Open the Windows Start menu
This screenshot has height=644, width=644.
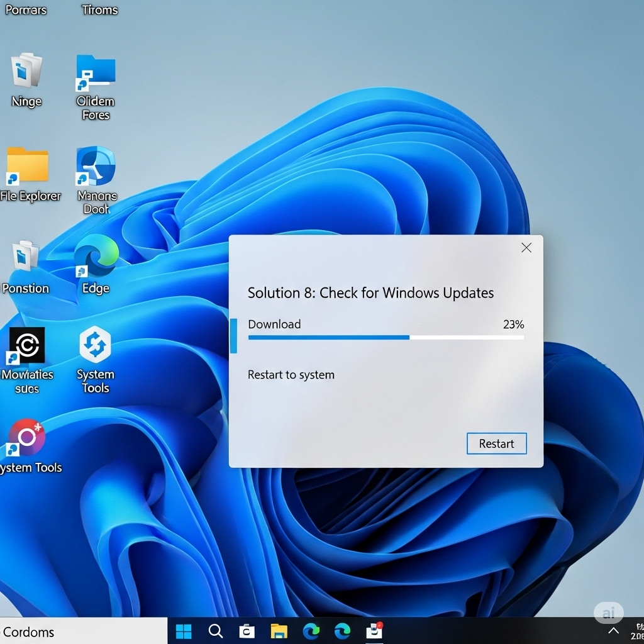(184, 631)
